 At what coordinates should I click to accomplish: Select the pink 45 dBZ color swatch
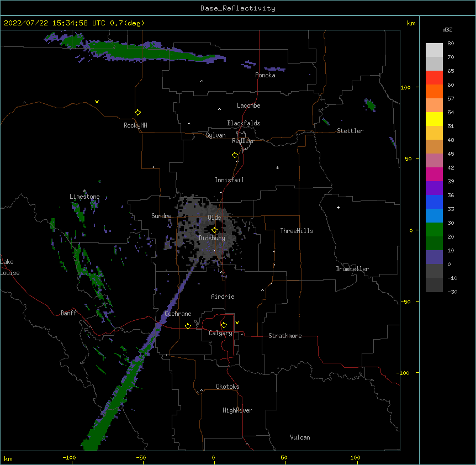click(x=434, y=161)
